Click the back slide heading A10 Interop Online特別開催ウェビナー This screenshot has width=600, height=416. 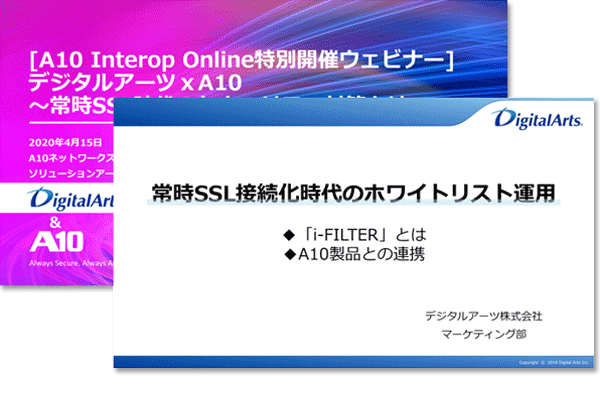pyautogui.click(x=241, y=60)
